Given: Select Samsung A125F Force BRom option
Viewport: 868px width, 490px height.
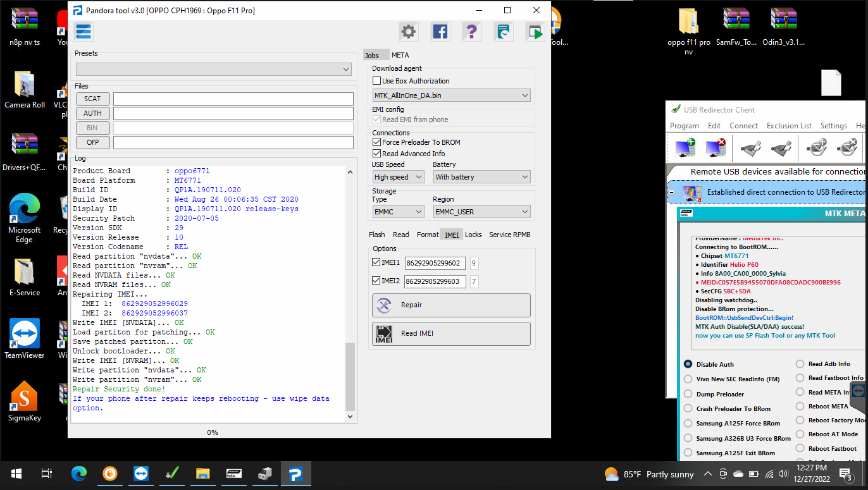Looking at the screenshot, I should pyautogui.click(x=688, y=423).
